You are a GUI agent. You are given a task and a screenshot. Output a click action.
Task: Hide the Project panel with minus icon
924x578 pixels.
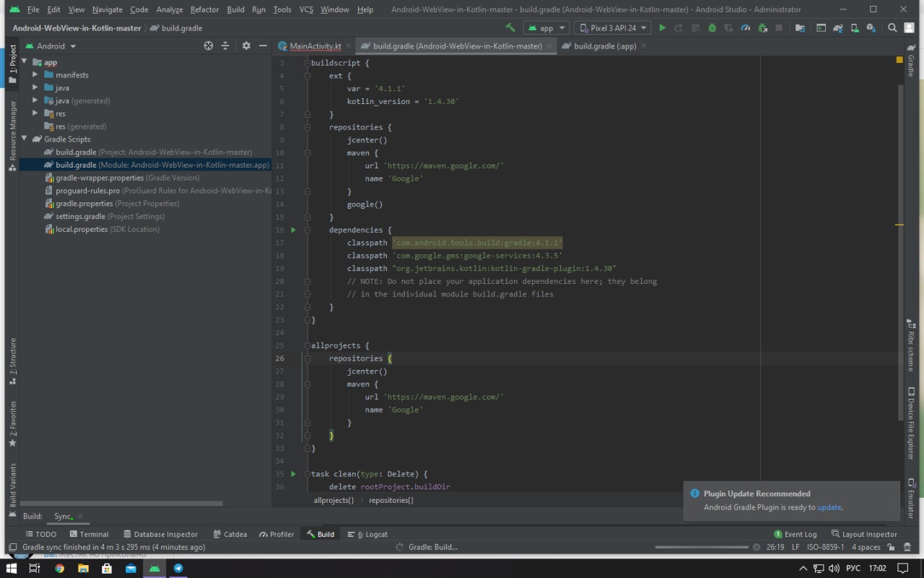point(263,46)
